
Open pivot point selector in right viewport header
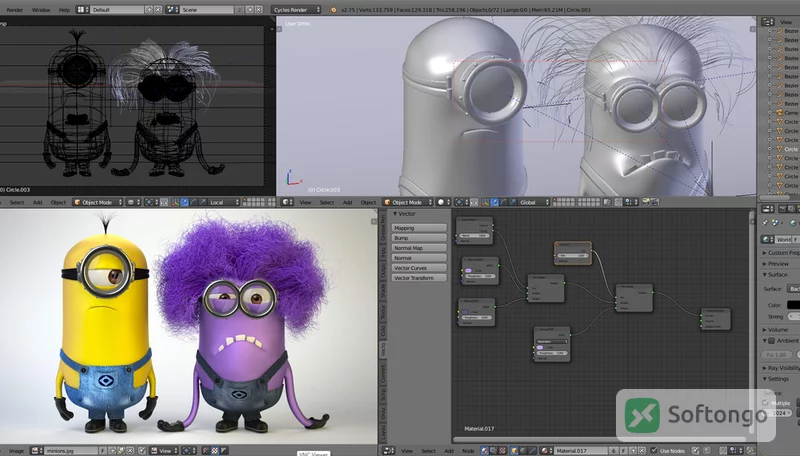(x=461, y=202)
